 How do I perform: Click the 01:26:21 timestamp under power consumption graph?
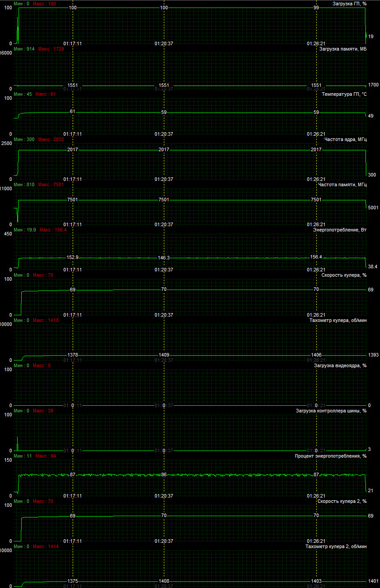pos(316,270)
